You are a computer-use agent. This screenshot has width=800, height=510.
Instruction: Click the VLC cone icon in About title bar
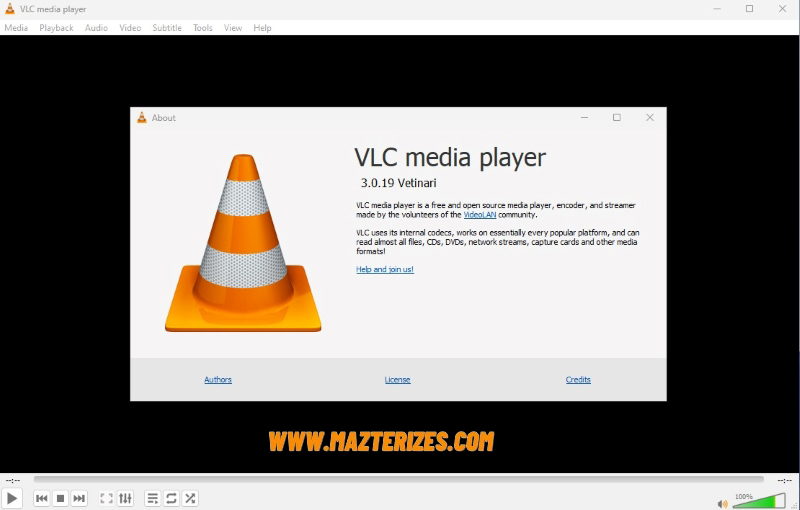(142, 118)
